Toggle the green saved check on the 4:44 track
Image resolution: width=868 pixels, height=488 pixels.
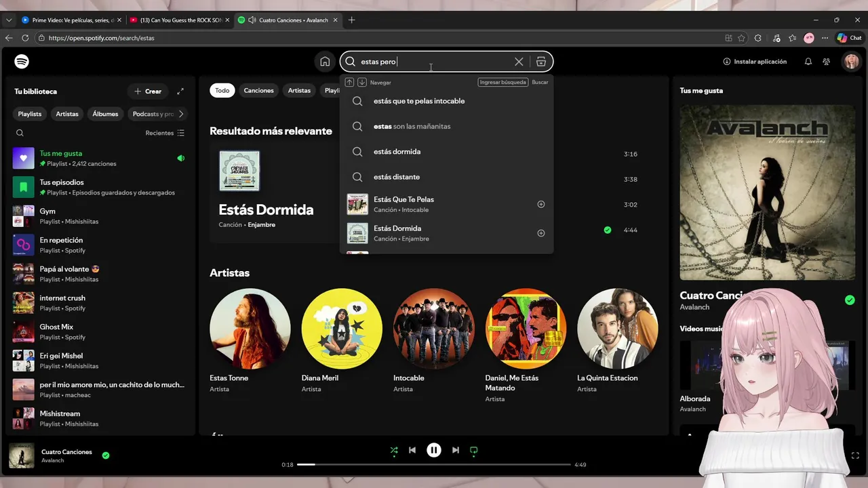(x=608, y=230)
